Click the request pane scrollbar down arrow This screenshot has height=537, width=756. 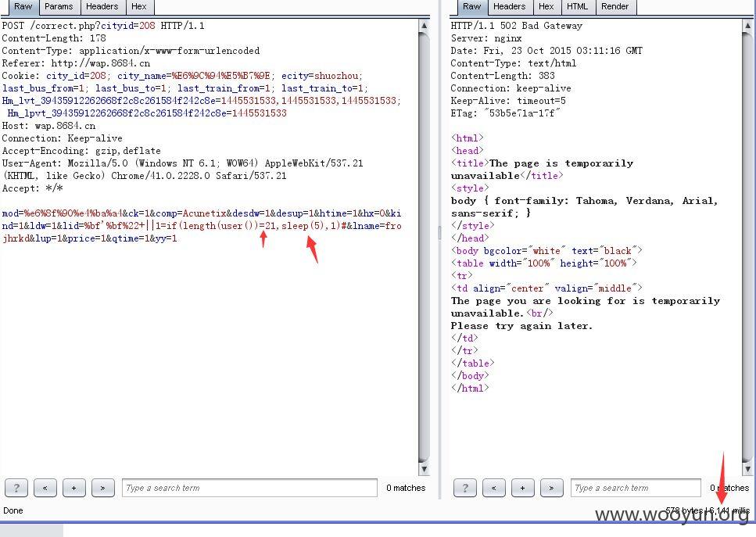[424, 469]
